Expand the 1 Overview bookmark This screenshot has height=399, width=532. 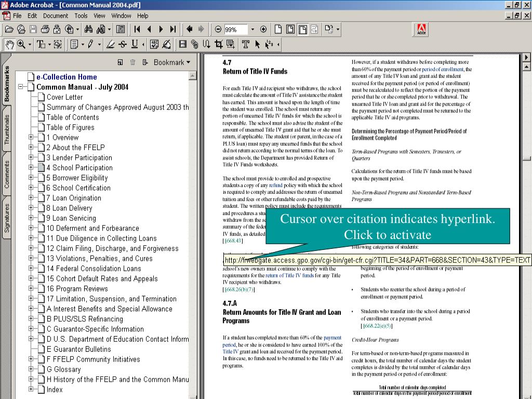coord(31,137)
